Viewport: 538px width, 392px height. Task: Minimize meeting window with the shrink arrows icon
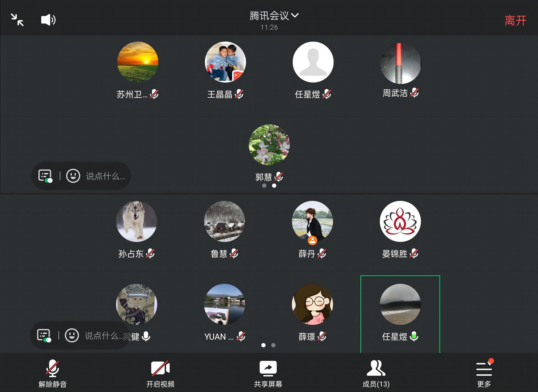click(17, 20)
